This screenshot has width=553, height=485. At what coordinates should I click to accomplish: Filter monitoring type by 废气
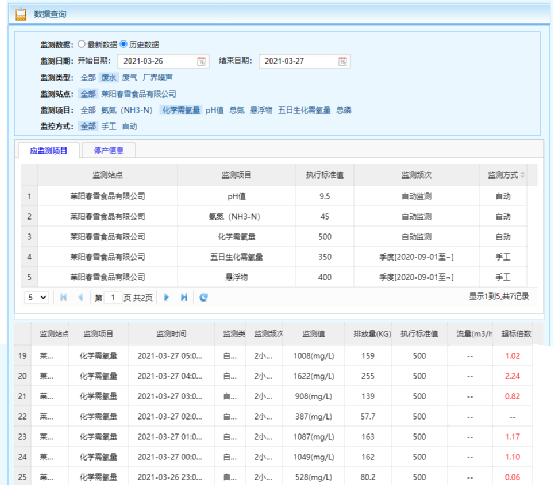pos(129,78)
